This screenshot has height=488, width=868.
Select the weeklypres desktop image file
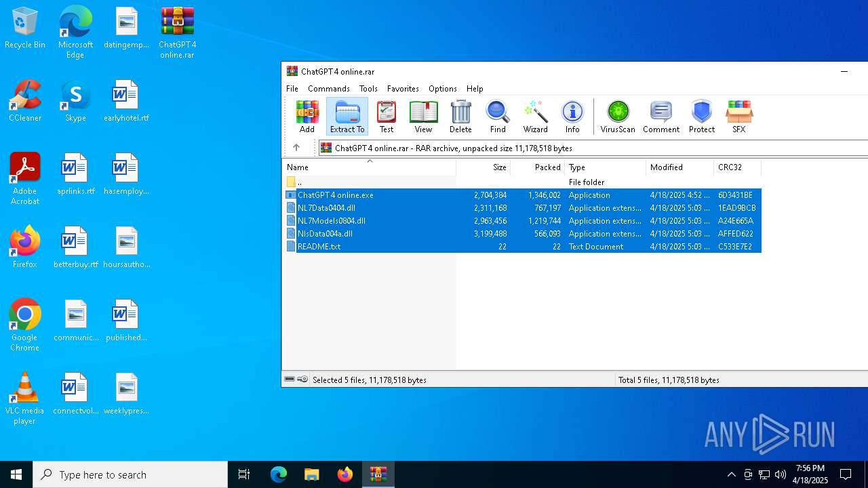click(126, 394)
